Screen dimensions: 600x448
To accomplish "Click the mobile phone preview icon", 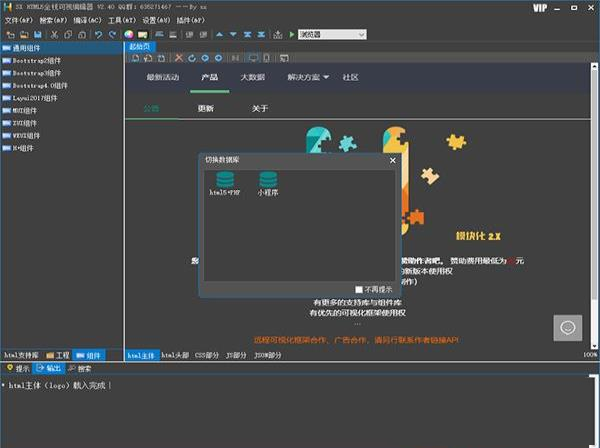I will (266, 58).
